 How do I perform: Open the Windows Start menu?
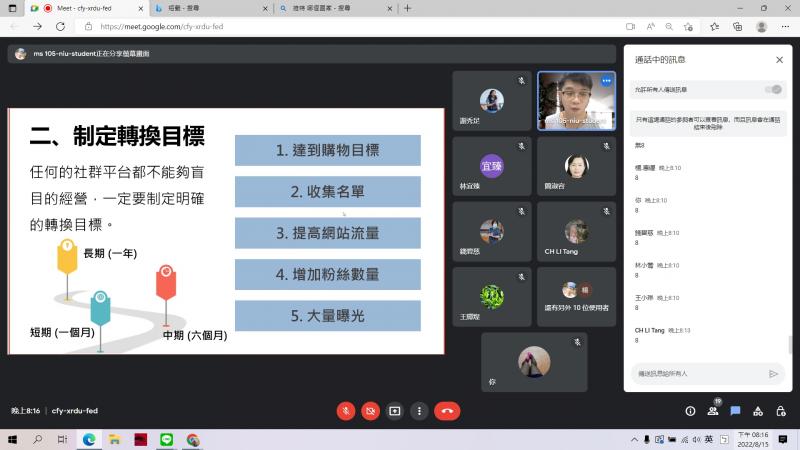click(12, 439)
